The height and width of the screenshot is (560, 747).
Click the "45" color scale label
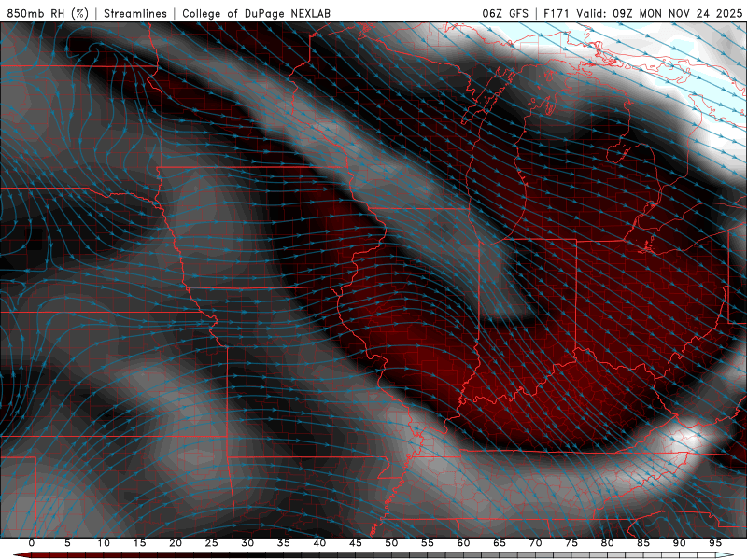click(356, 543)
